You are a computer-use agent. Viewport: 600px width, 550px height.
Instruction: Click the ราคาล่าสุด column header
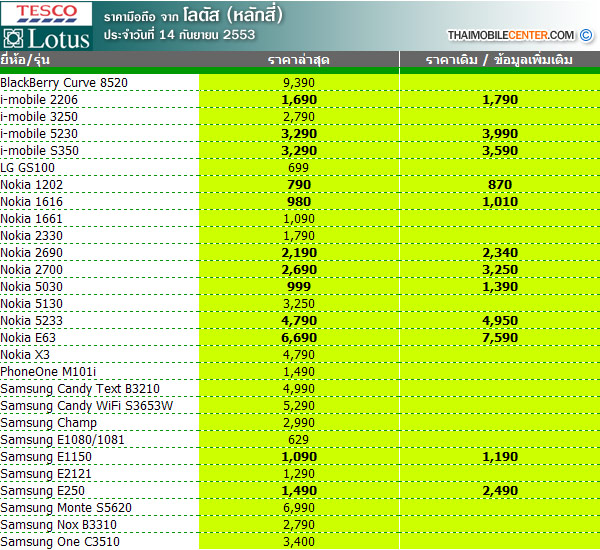298,60
